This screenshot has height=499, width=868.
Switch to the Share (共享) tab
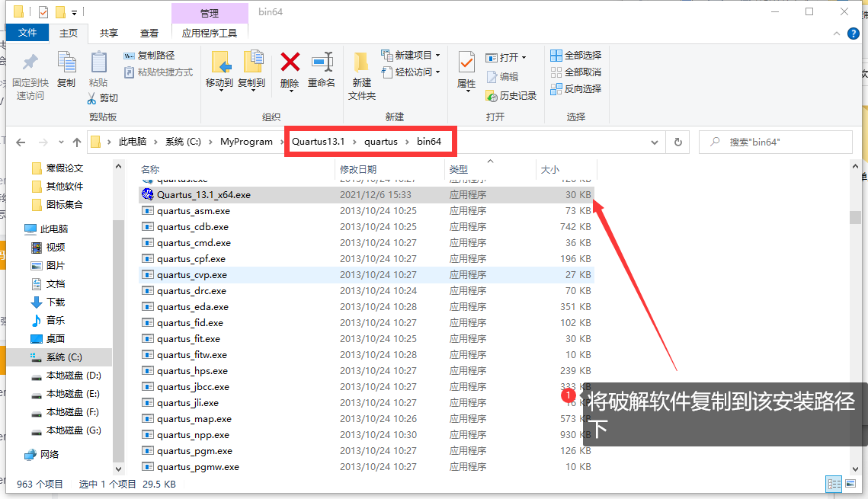[108, 34]
